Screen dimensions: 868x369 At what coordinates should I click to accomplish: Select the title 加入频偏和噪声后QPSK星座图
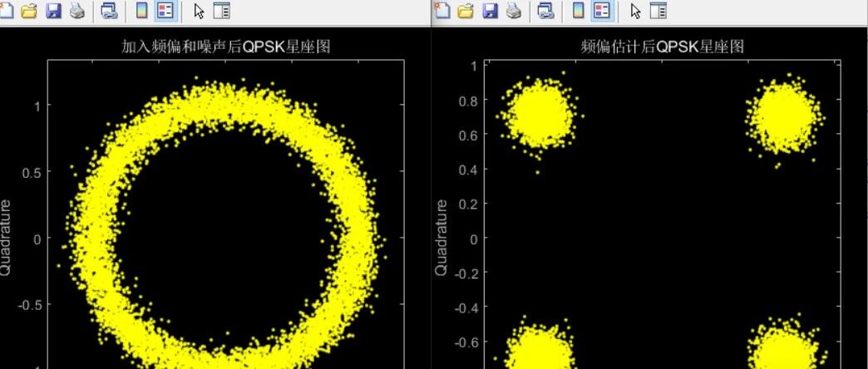coord(225,47)
